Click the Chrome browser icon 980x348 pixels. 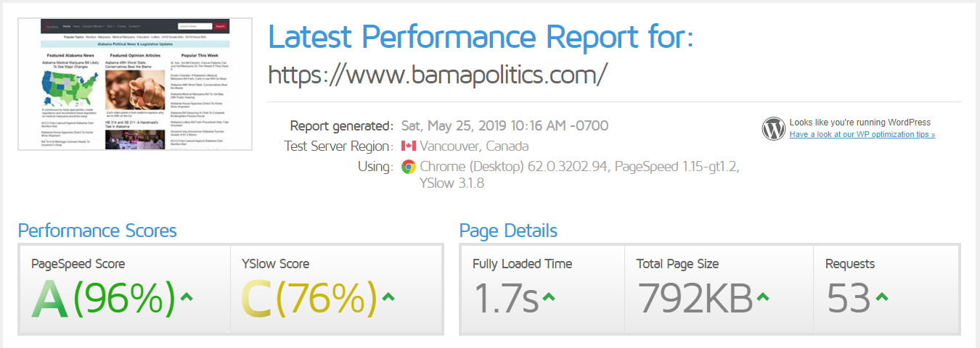click(x=409, y=167)
